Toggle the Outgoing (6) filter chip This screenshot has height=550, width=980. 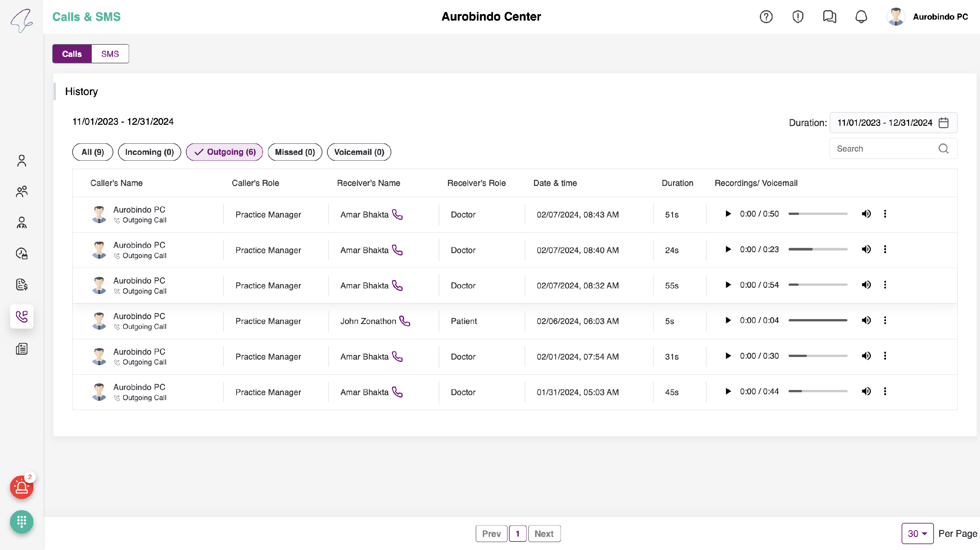(224, 152)
